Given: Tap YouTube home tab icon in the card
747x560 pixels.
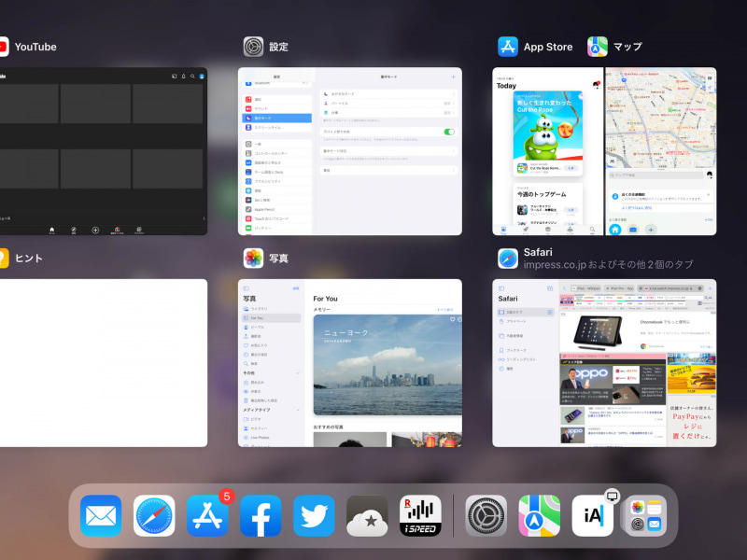Looking at the screenshot, I should coord(52,231).
